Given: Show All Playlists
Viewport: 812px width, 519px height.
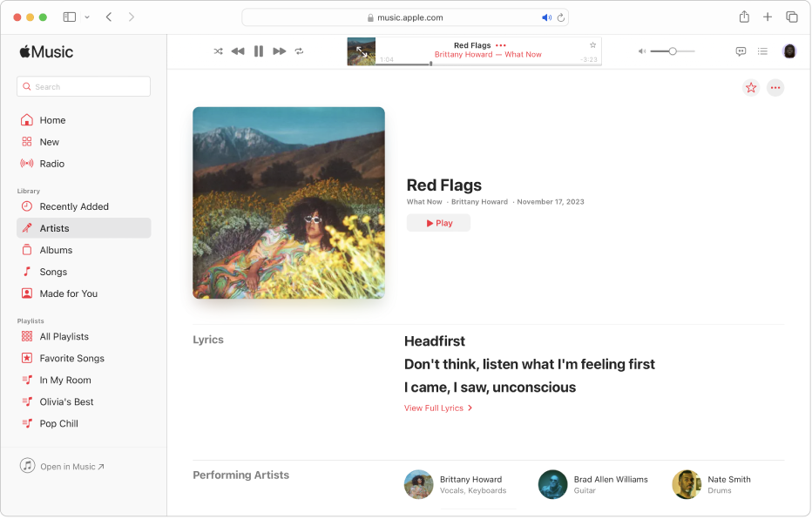Looking at the screenshot, I should click(x=84, y=336).
